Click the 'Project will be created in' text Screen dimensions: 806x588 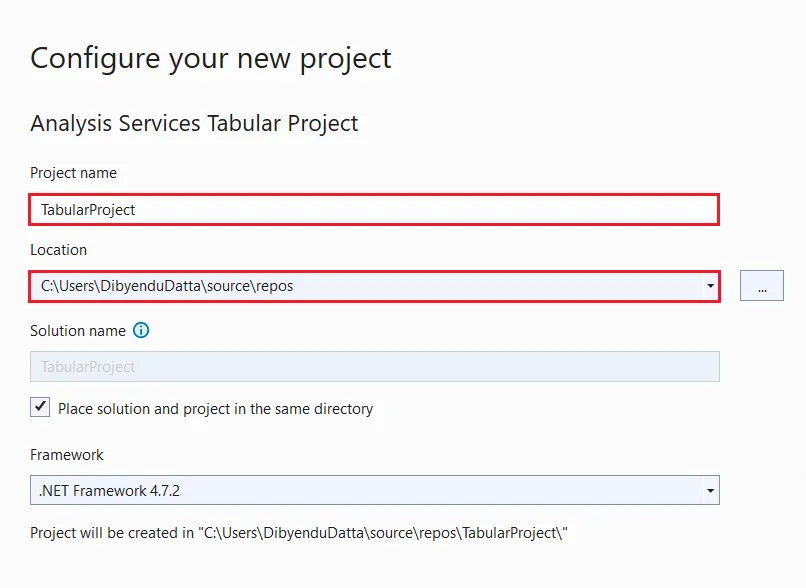click(112, 533)
